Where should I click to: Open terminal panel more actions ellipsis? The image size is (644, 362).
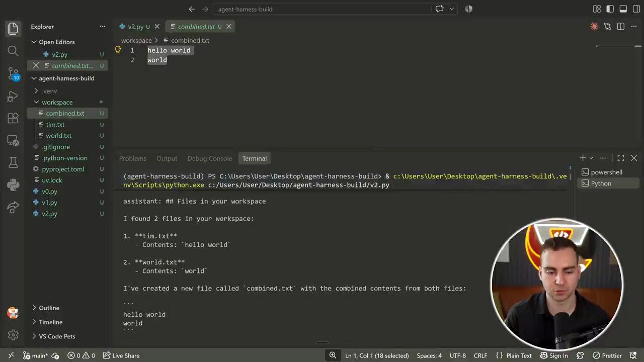coord(603,158)
